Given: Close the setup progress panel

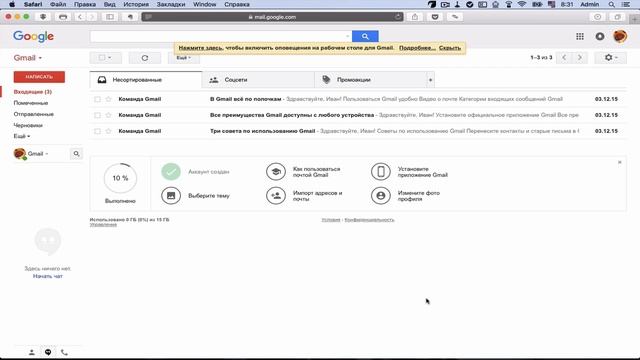Looking at the screenshot, I should [x=620, y=162].
